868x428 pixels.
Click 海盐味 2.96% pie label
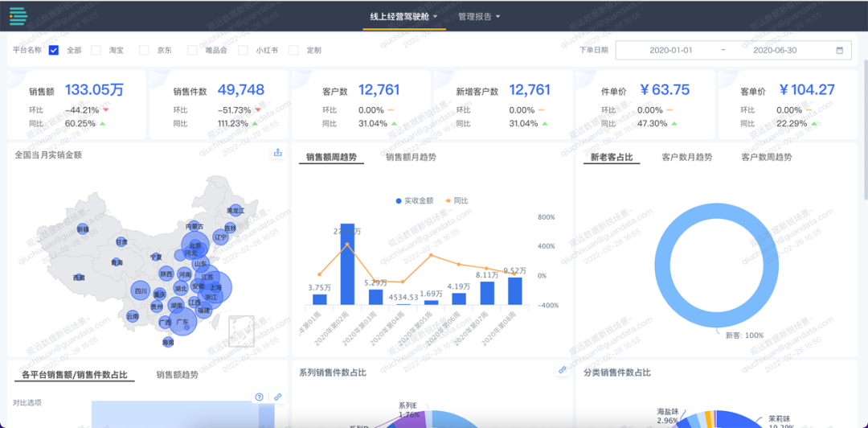tap(668, 416)
